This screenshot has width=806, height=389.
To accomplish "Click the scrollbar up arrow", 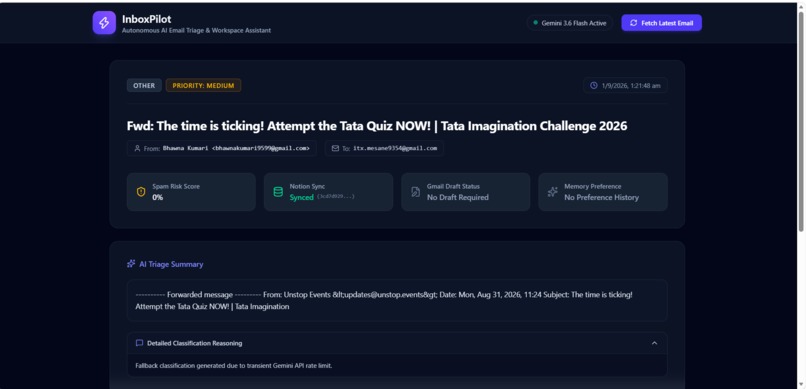I will pyautogui.click(x=801, y=6).
